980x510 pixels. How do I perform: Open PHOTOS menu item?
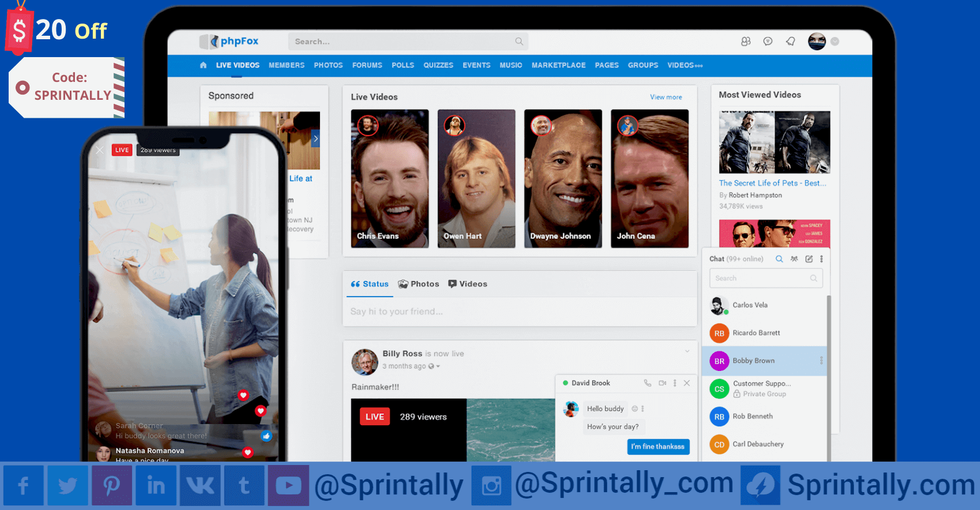(328, 65)
